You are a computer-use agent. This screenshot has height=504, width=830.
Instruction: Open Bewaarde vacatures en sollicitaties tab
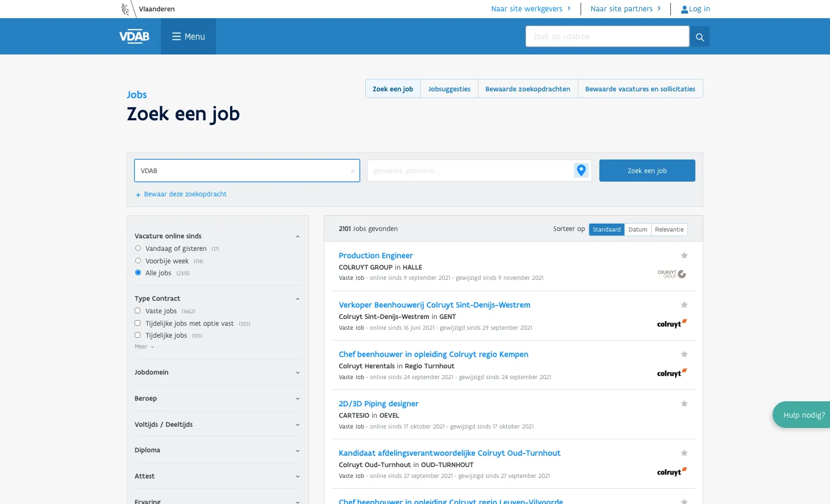point(640,89)
